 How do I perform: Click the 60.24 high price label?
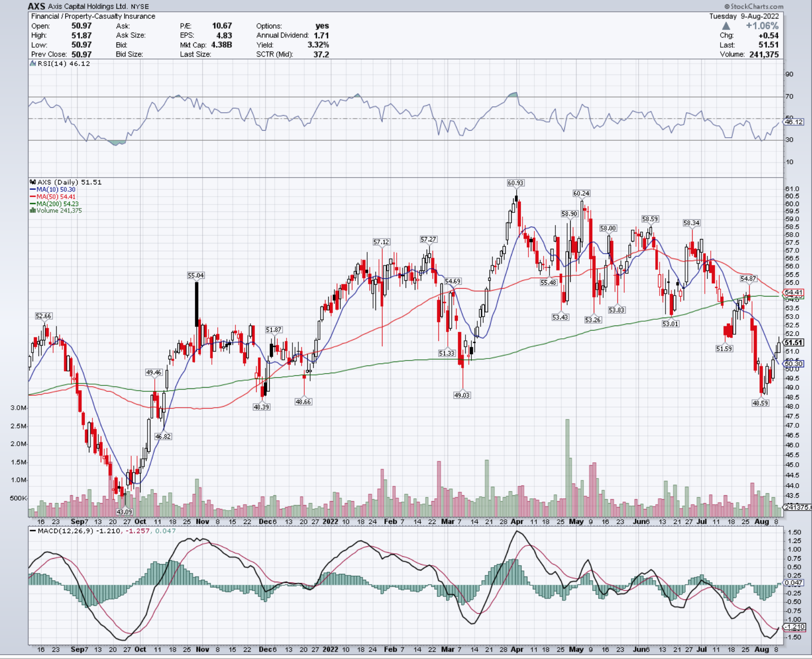tap(581, 194)
